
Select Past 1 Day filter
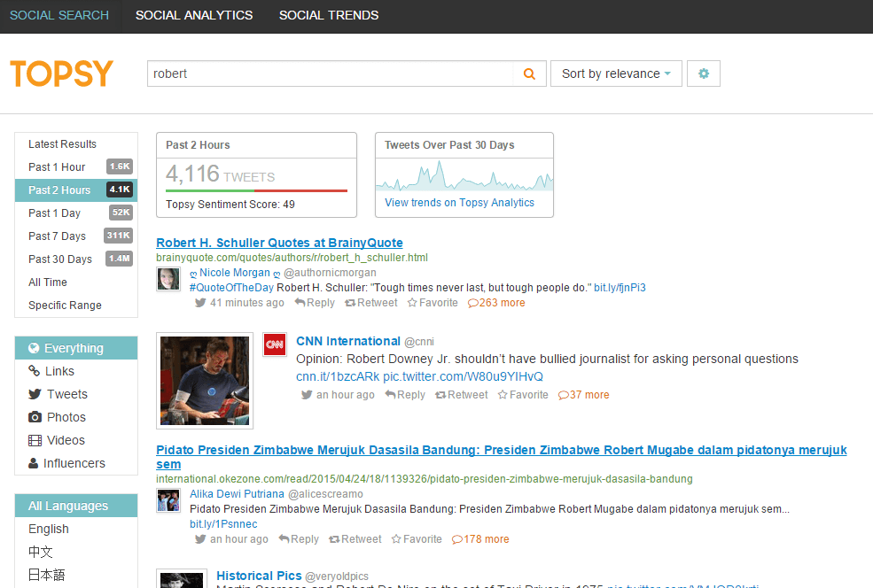[76, 213]
